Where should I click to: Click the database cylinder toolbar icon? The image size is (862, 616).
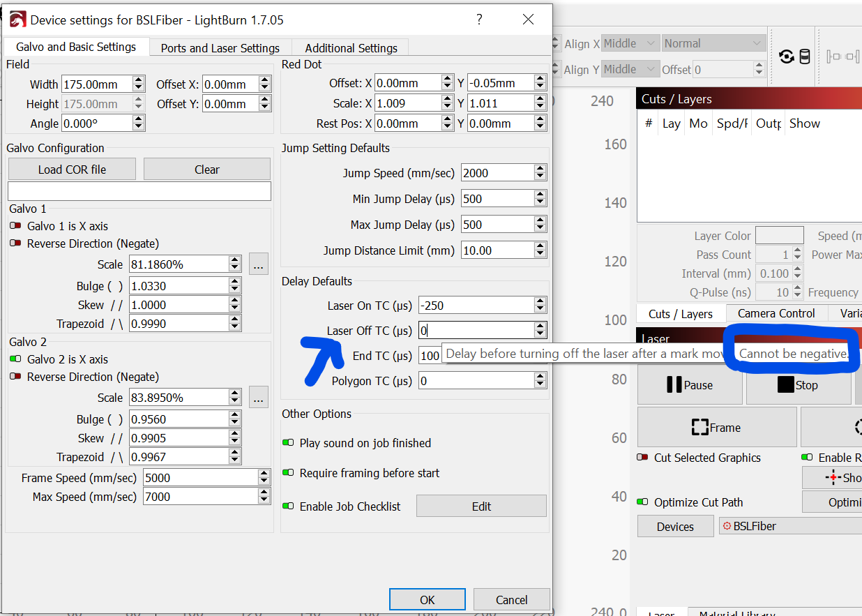tap(804, 57)
